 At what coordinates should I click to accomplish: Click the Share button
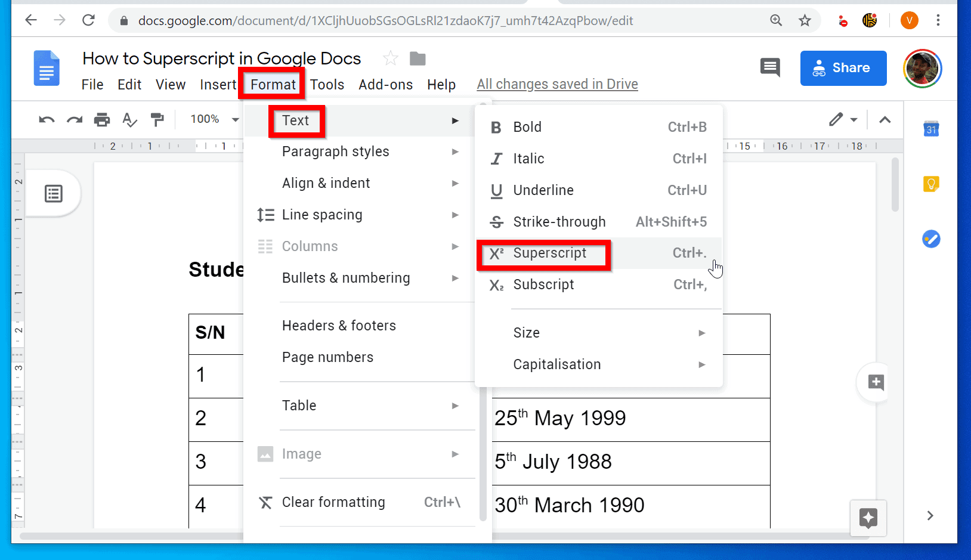pos(843,68)
